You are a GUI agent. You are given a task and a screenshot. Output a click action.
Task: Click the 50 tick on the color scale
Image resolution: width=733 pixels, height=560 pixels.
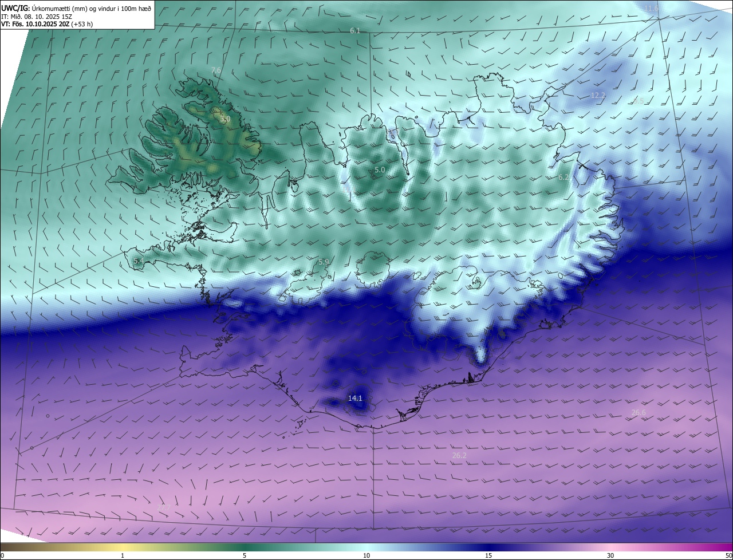pos(728,555)
